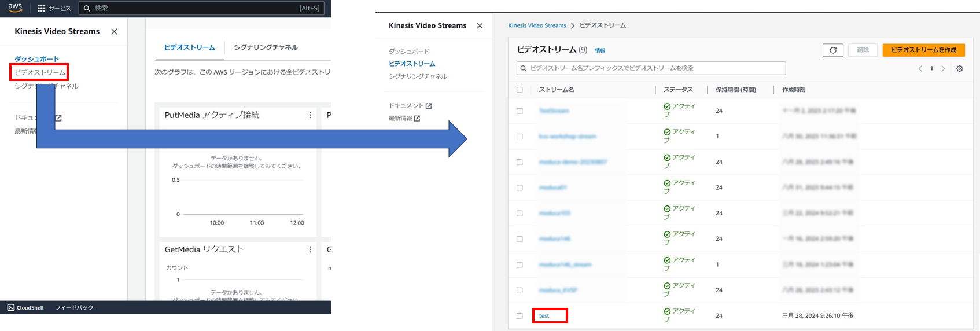
Task: Refresh the video streams list
Action: [x=832, y=50]
